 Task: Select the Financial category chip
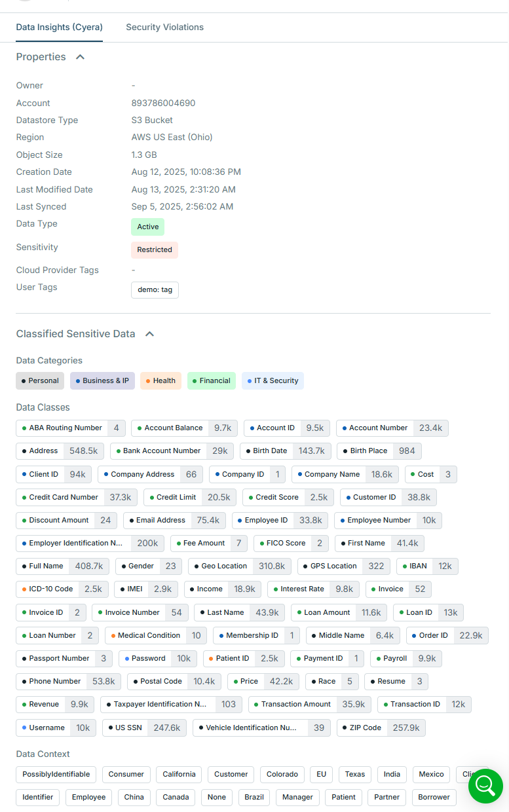211,381
